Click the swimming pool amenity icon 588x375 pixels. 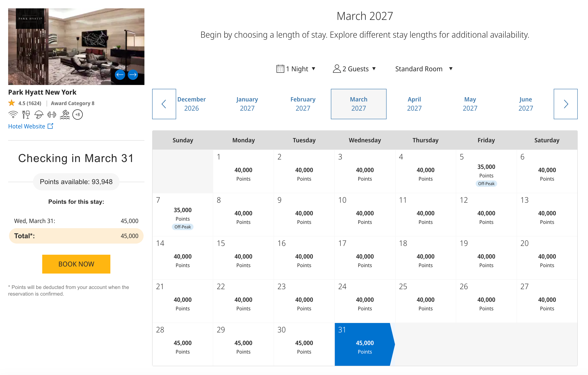point(65,115)
